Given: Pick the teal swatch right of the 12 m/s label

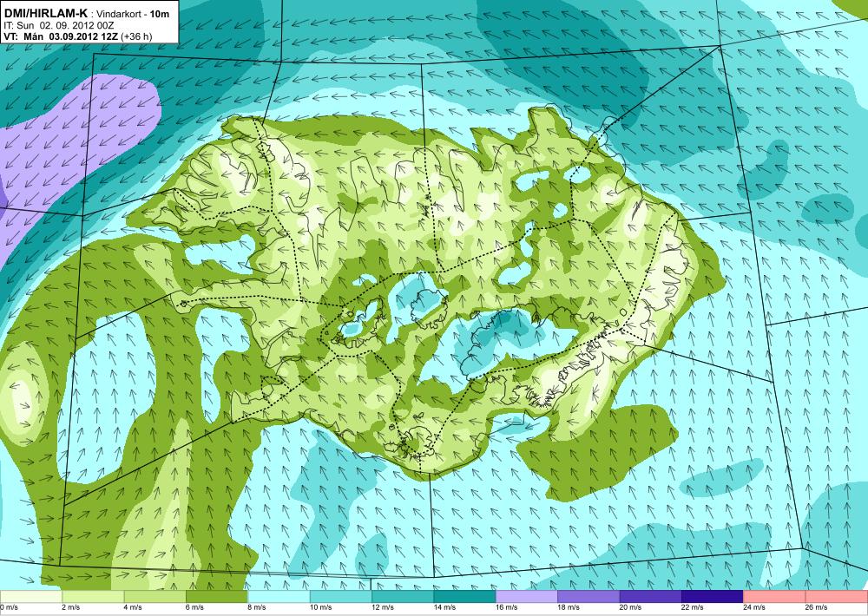Looking at the screenshot, I should tap(403, 596).
